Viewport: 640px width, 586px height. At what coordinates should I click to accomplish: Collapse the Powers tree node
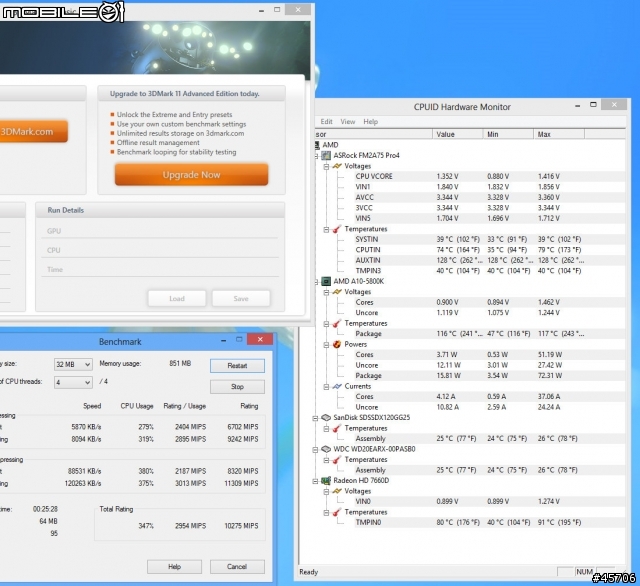point(326,345)
